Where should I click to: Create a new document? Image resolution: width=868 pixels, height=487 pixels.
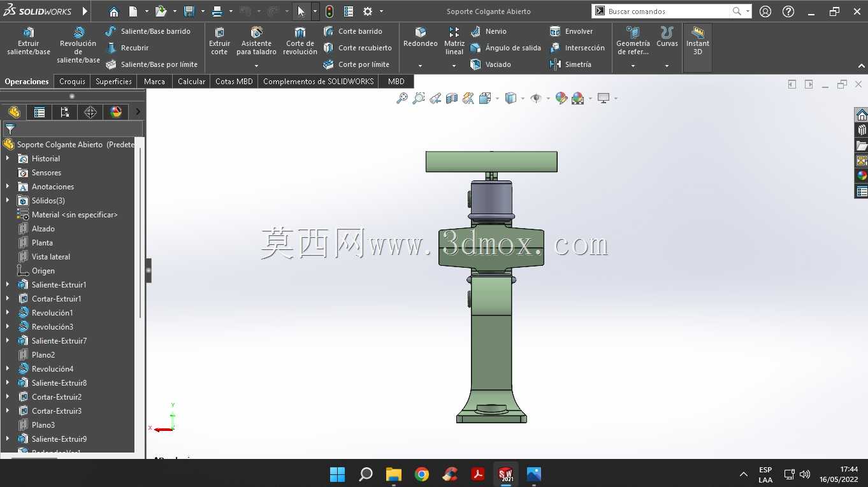click(x=133, y=11)
